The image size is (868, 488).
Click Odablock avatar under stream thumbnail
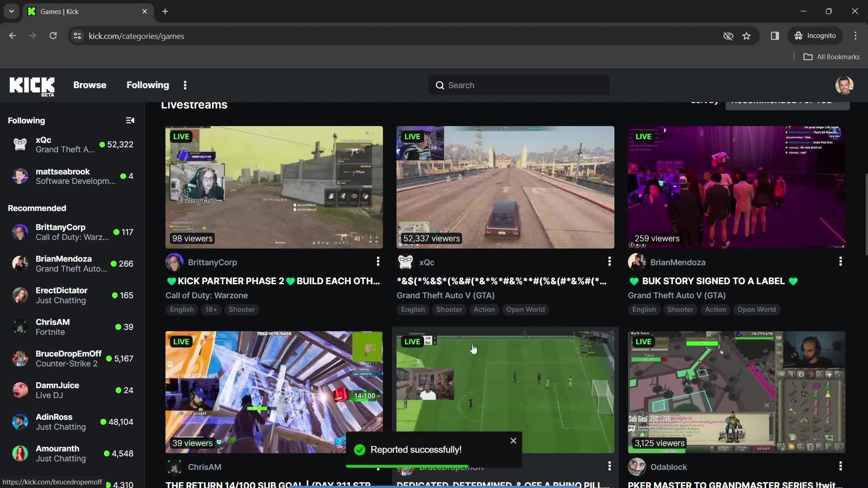coord(637,467)
